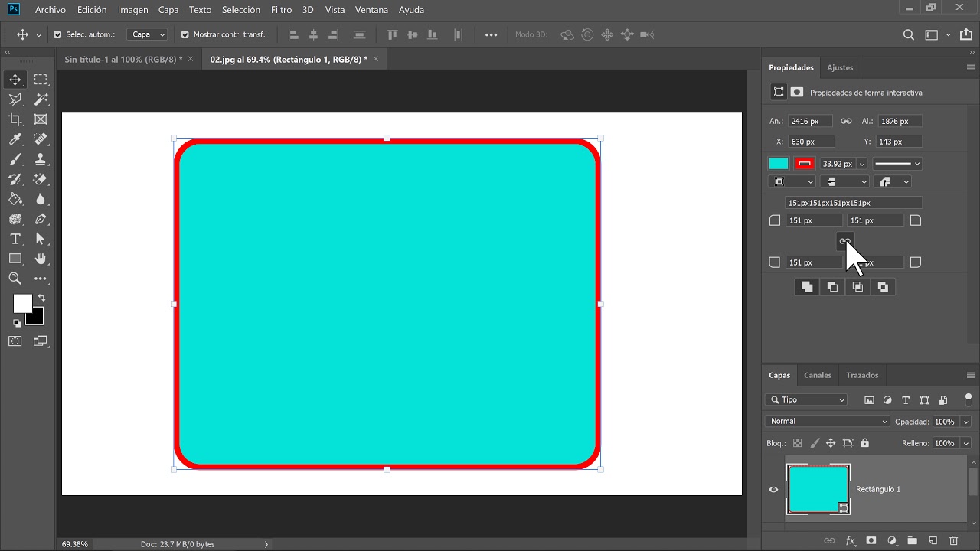Hide the Rectángulo 1 layer
This screenshot has width=980, height=551.
coord(773,489)
